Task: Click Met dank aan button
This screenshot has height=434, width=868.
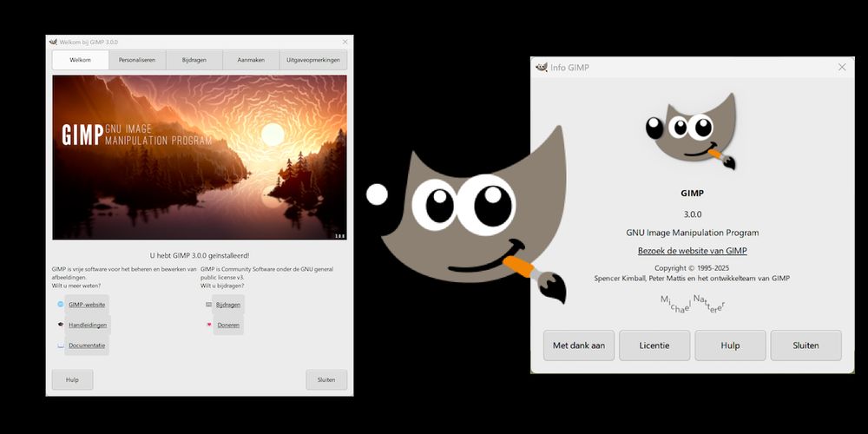Action: tap(579, 345)
